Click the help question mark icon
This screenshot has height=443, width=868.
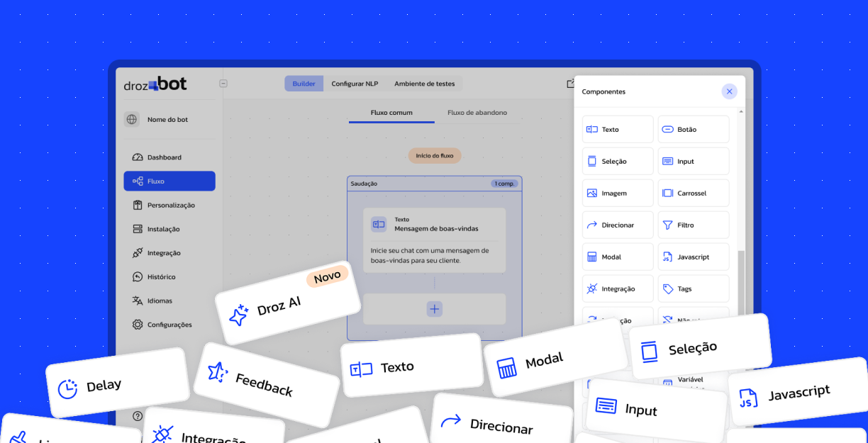click(138, 416)
